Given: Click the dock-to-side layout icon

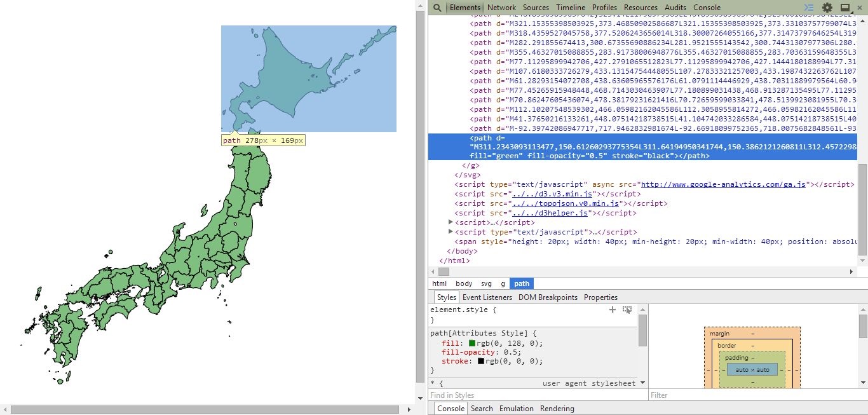Looking at the screenshot, I should [x=845, y=8].
